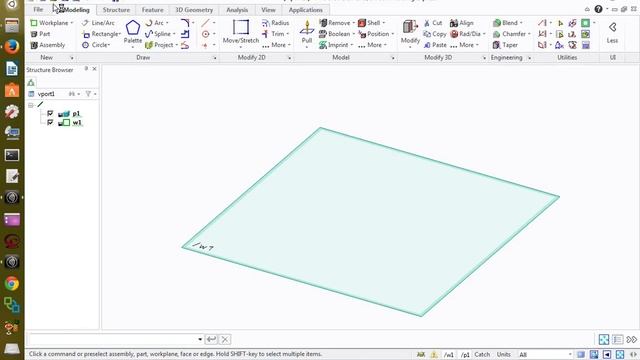The width and height of the screenshot is (640, 360).
Task: Collapse the root tree node
Action: point(31,105)
